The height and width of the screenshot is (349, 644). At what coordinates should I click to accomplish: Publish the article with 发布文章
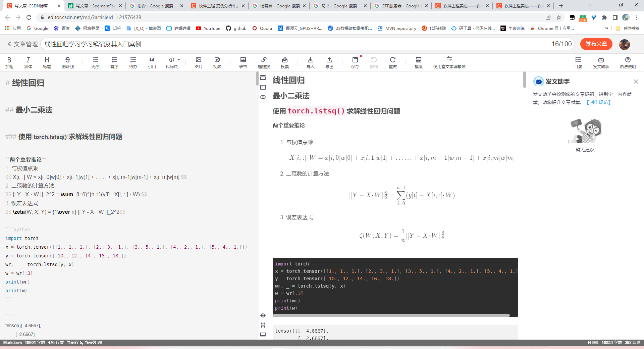point(596,44)
